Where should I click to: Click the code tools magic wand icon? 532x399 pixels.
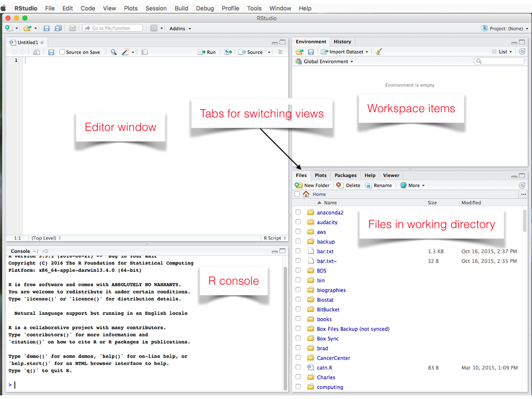[126, 52]
